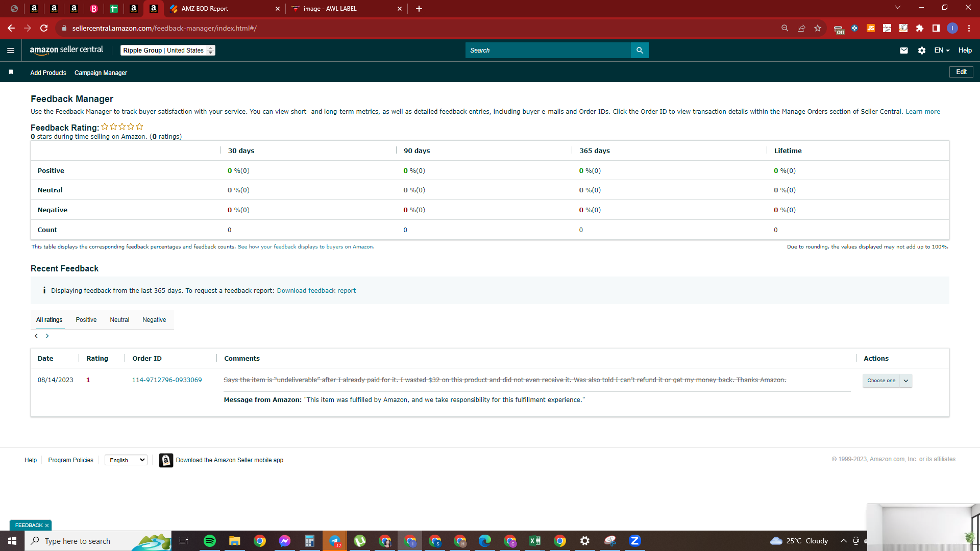This screenshot has width=980, height=551.
Task: Open the Chrome profile avatar
Action: [x=952, y=29]
